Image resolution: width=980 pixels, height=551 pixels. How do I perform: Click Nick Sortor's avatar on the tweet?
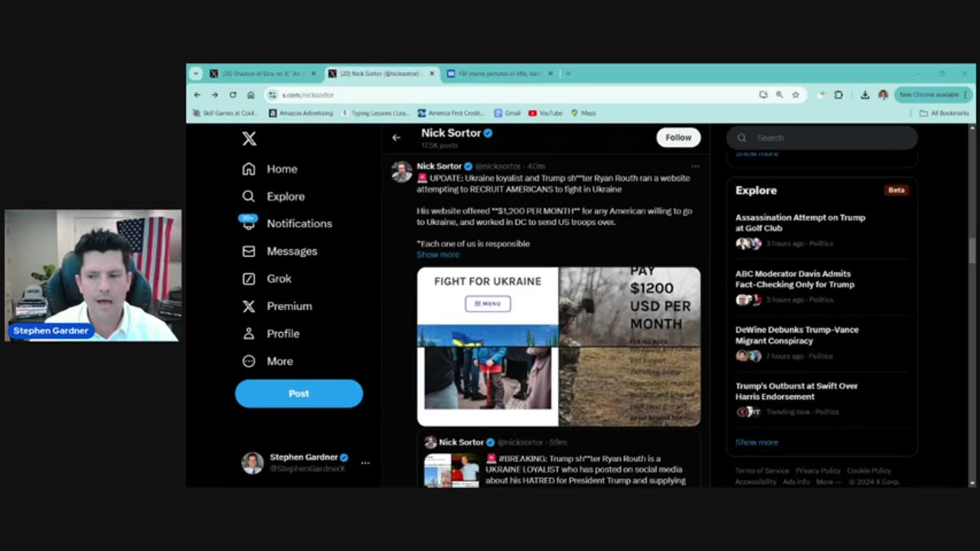(402, 171)
